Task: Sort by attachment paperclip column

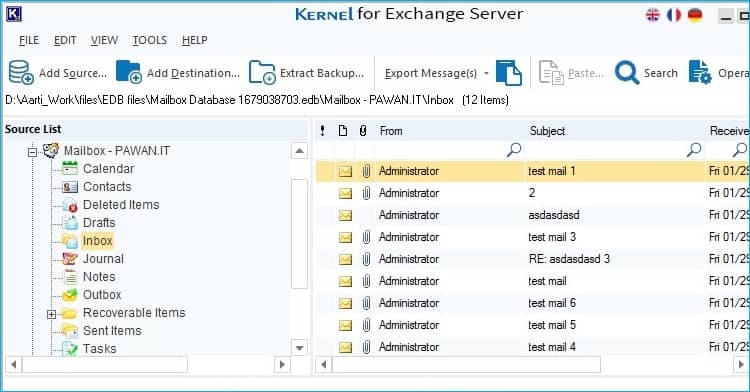Action: click(363, 131)
